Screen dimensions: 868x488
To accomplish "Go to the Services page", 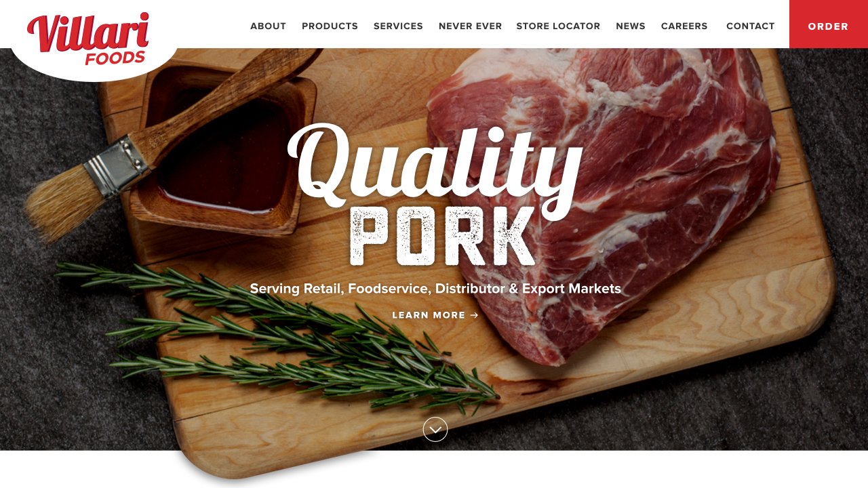I will [398, 26].
